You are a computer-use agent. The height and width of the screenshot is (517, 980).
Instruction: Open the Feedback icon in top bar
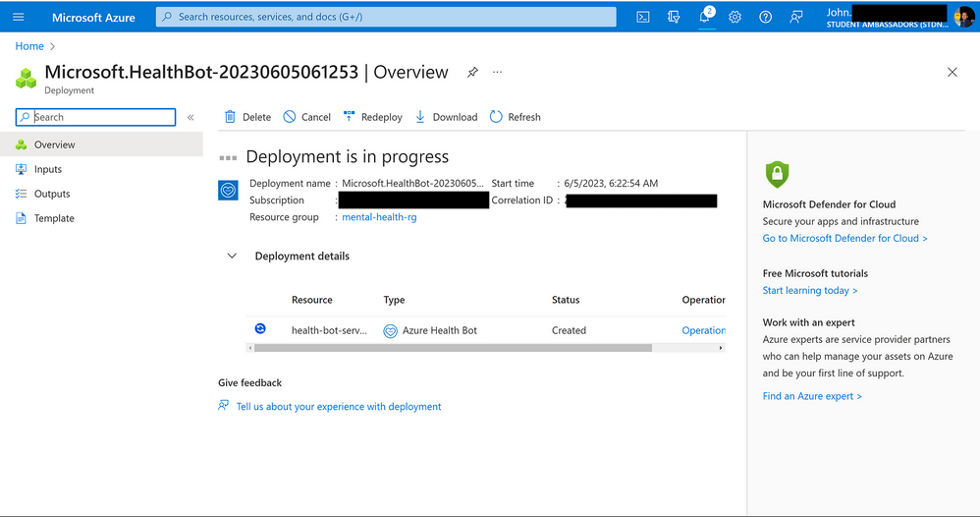[x=795, y=17]
